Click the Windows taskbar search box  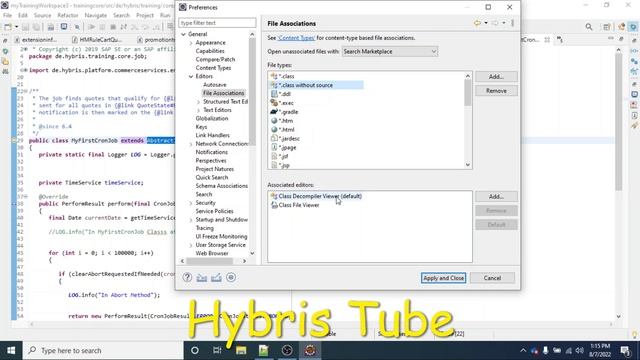(104, 351)
